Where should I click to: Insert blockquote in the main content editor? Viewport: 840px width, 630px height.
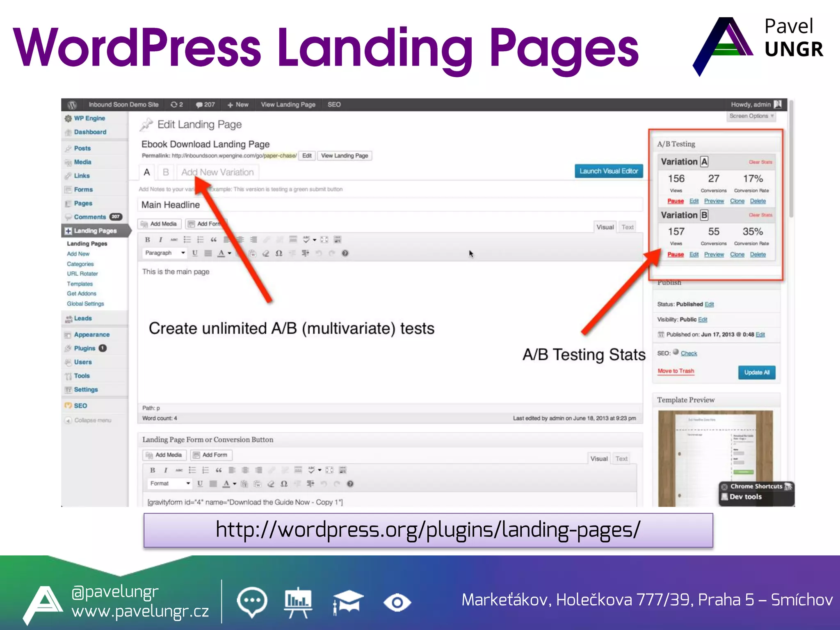(x=214, y=240)
